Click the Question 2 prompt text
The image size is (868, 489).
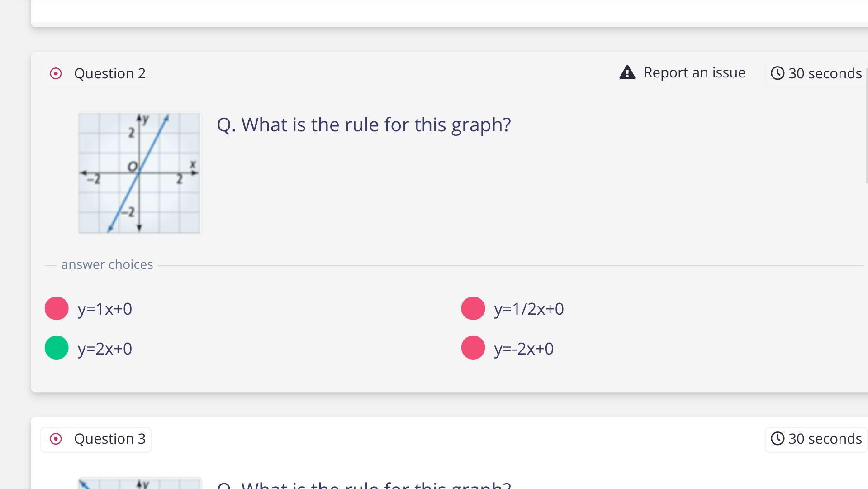(364, 125)
